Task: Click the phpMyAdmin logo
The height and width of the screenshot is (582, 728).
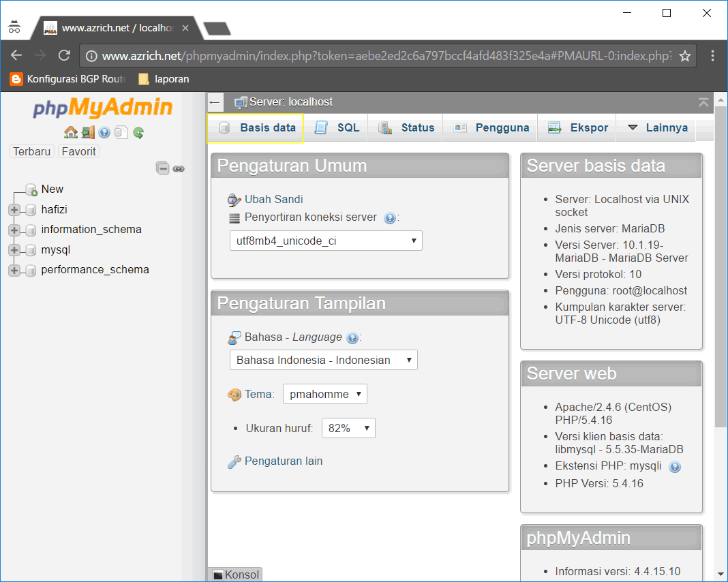Action: coord(103,107)
